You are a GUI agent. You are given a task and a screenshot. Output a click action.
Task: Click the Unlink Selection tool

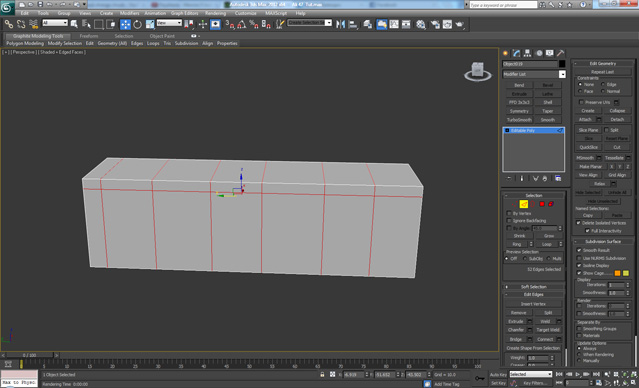tap(21, 24)
